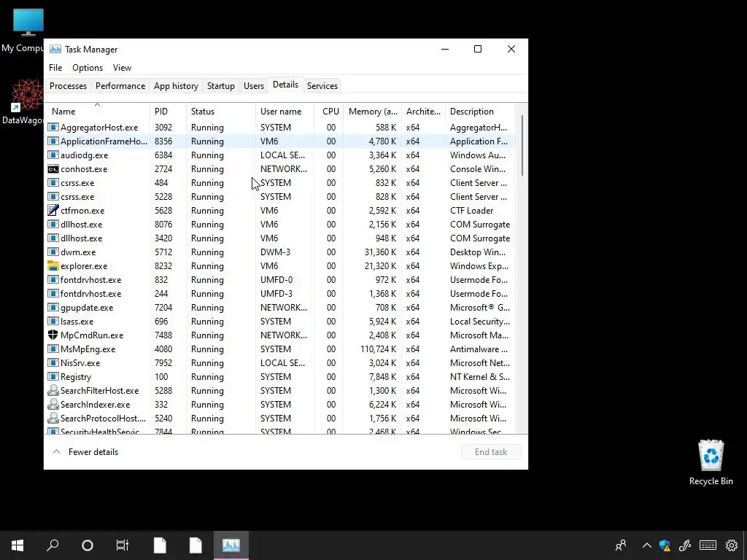The image size is (747, 560).
Task: Switch to the Performance tab
Action: pos(120,86)
